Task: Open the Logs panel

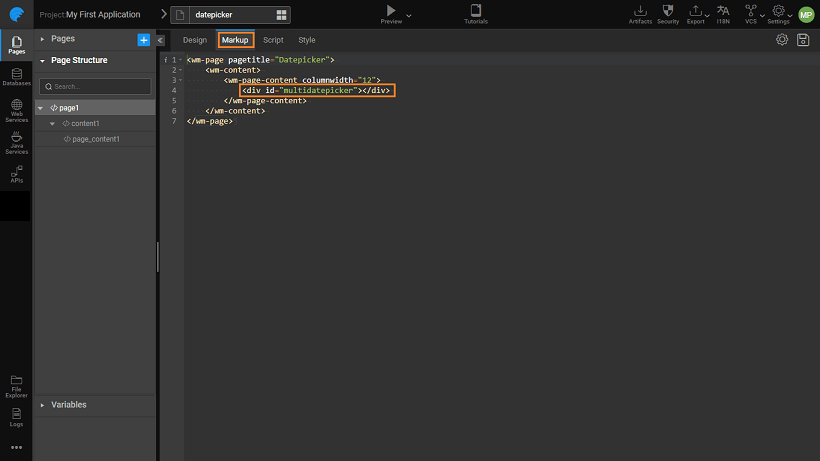Action: (x=16, y=415)
